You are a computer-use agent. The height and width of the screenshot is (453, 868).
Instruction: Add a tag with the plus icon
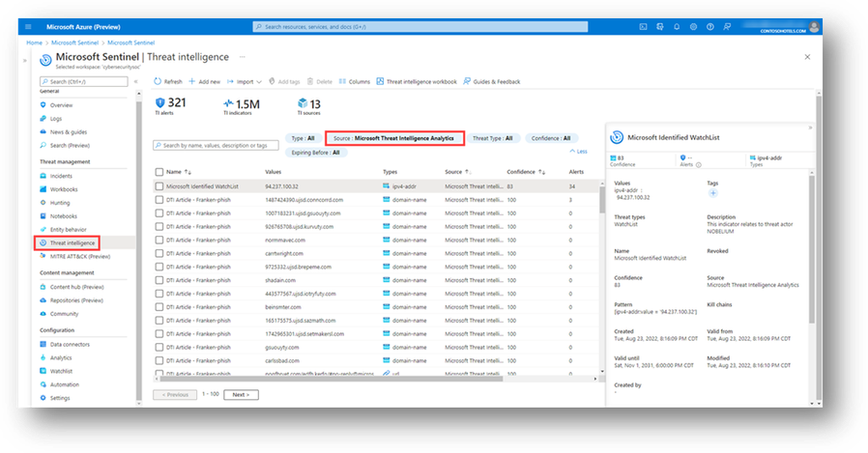point(713,193)
